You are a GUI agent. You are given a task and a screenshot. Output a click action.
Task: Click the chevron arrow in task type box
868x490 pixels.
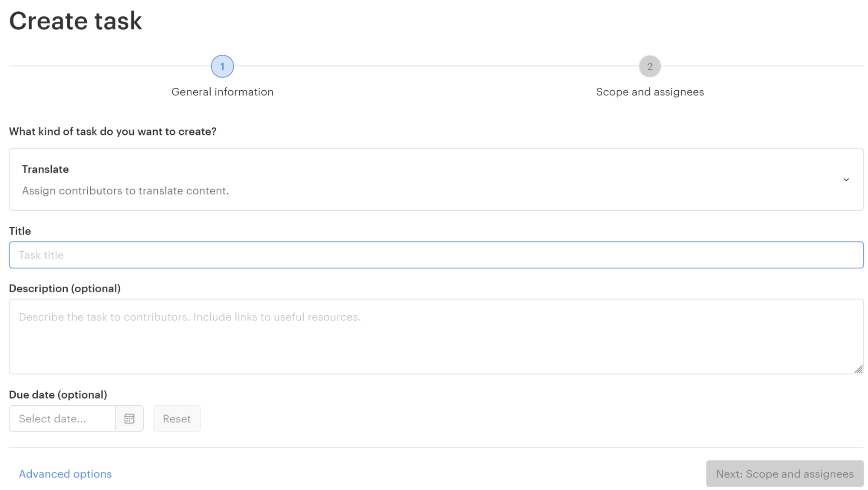tap(846, 179)
